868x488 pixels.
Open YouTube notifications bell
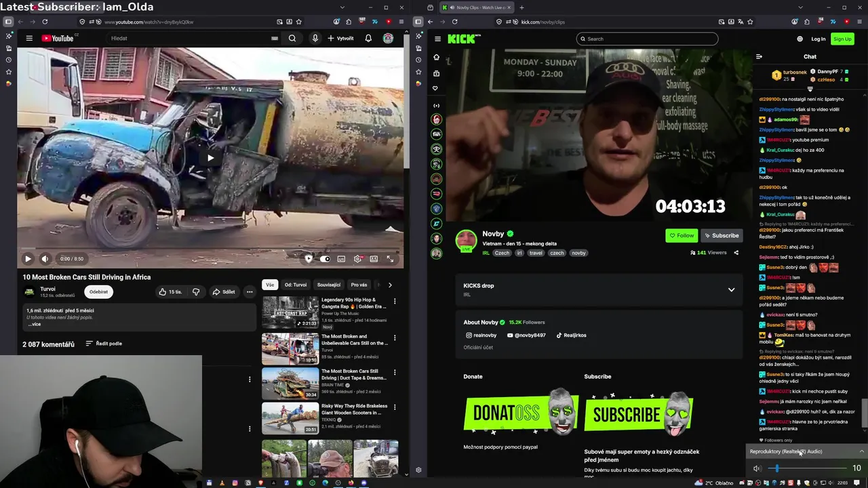click(x=368, y=39)
